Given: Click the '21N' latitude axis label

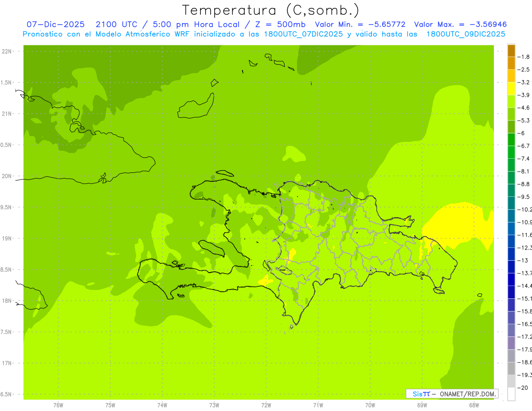Looking at the screenshot, I should coord(7,114).
